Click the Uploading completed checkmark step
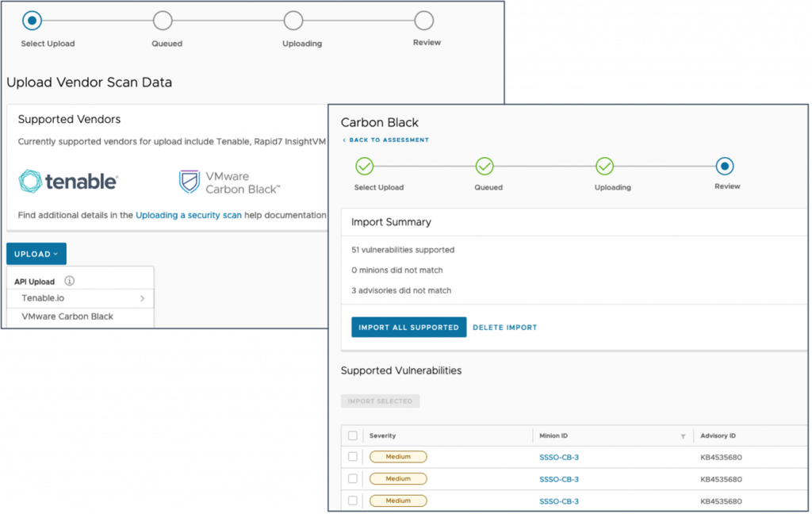The height and width of the screenshot is (514, 812). pyautogui.click(x=605, y=167)
